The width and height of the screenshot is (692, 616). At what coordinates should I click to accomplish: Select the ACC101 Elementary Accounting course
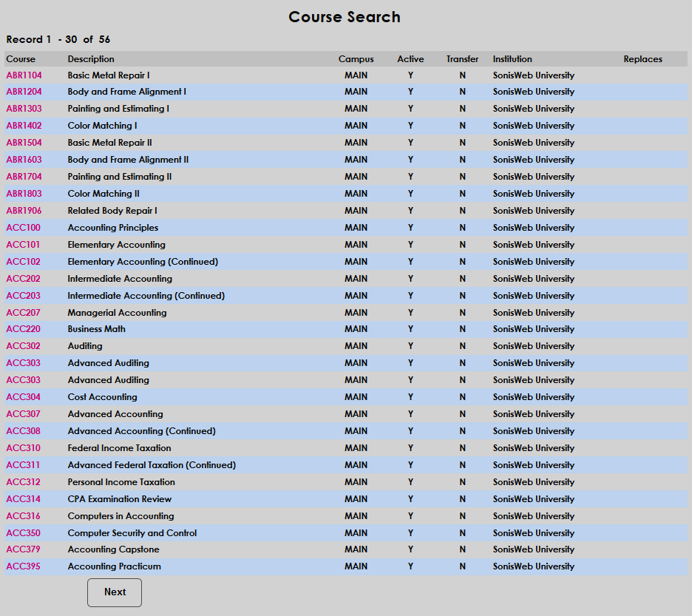(21, 244)
